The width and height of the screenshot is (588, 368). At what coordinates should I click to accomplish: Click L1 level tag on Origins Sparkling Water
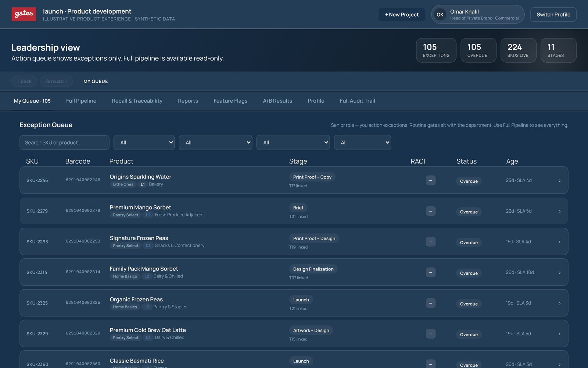tap(143, 184)
